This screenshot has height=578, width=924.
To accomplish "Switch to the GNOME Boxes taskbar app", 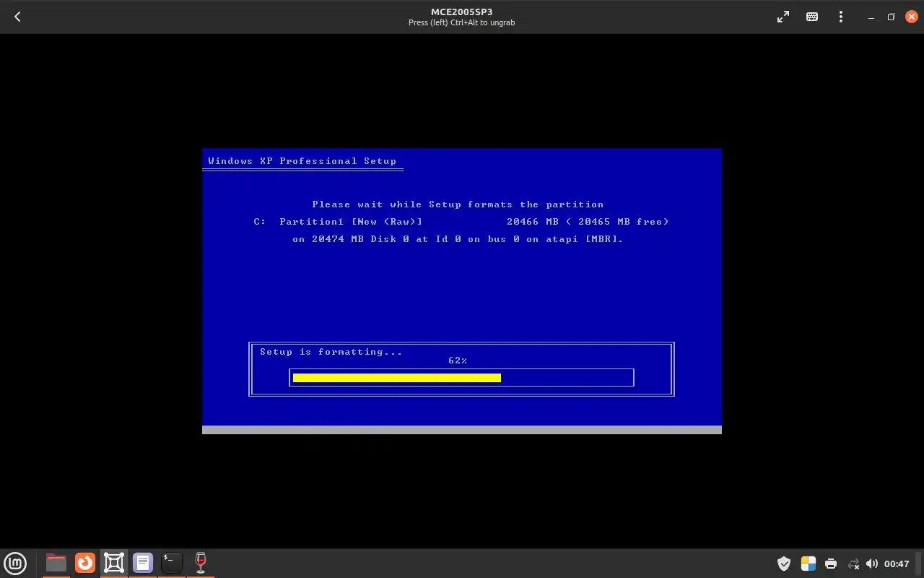I will 114,563.
